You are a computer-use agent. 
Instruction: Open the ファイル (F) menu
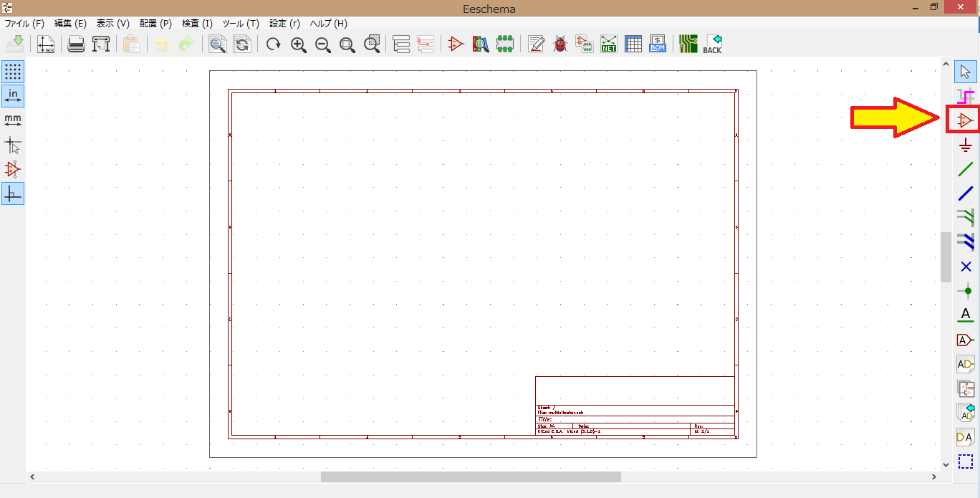24,24
